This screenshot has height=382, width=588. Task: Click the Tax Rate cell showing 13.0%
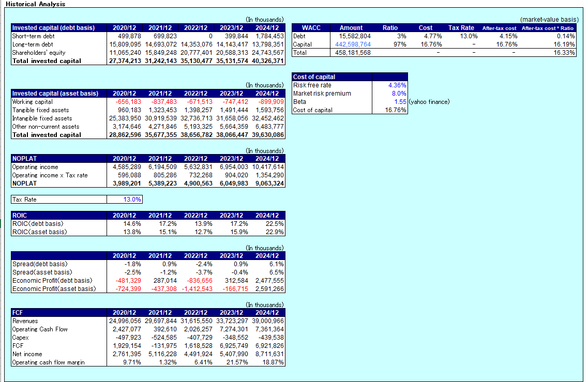coord(132,199)
